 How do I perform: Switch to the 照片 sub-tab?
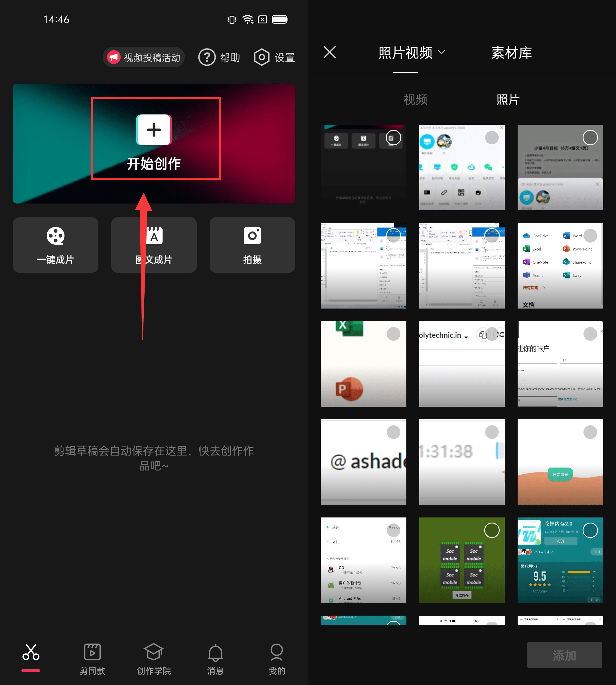[x=508, y=100]
